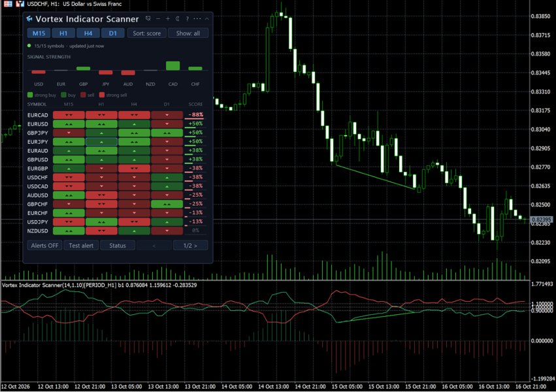Click the EURUSD H1 strong buy cell
This screenshot has height=392, width=556.
(101, 124)
